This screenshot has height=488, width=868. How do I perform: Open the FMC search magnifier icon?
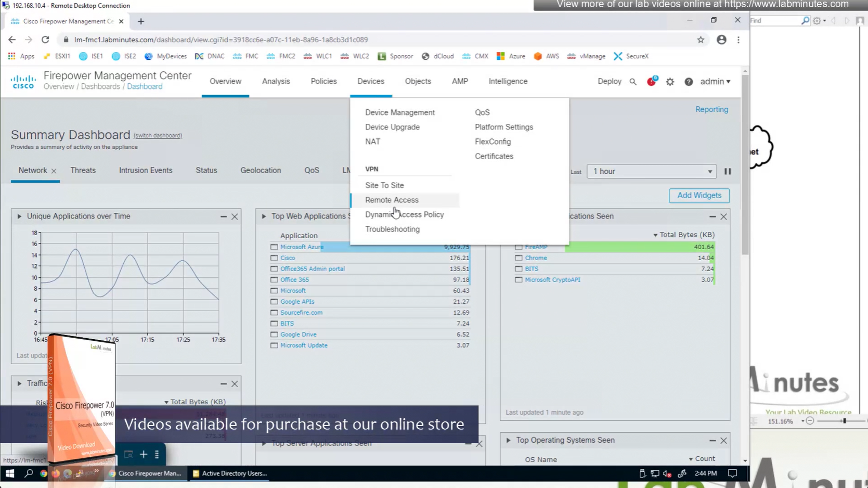pyautogui.click(x=632, y=82)
